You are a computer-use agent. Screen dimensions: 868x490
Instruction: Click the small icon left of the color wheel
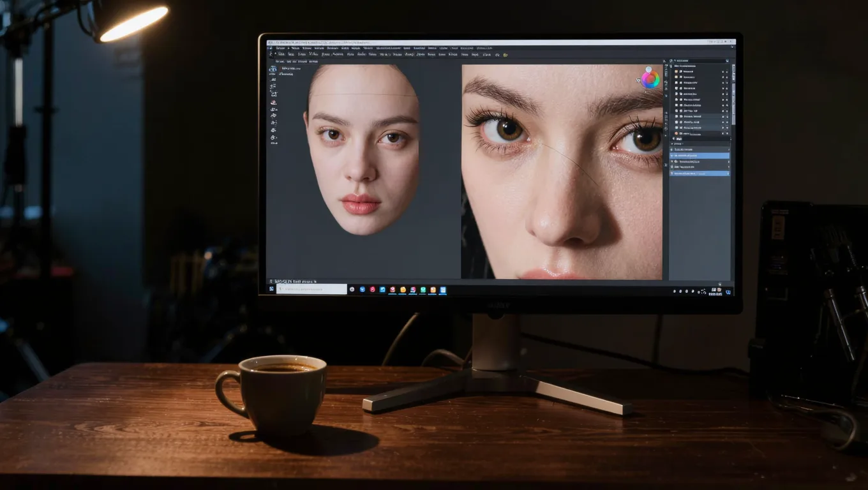pyautogui.click(x=638, y=80)
